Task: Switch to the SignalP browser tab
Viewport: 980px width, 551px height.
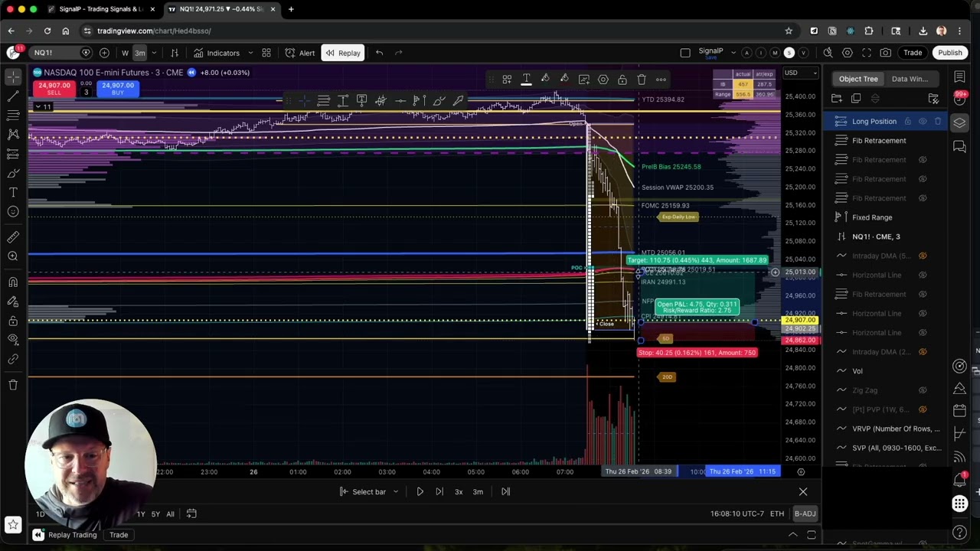Action: [x=102, y=9]
